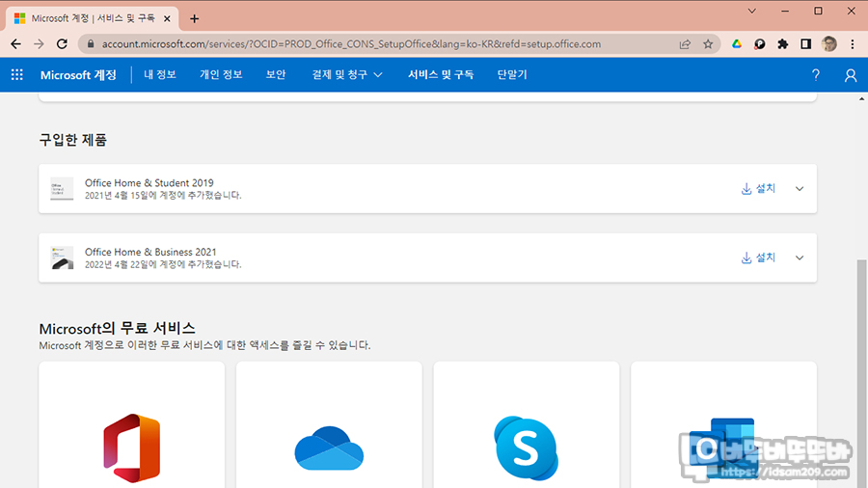
Task: Close the Microsoft account tab
Action: pyautogui.click(x=167, y=19)
